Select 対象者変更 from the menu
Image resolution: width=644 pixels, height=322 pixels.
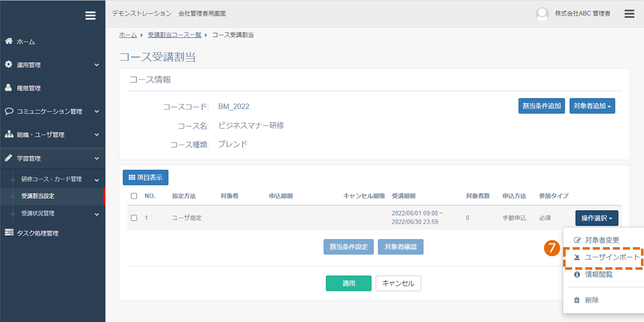602,240
